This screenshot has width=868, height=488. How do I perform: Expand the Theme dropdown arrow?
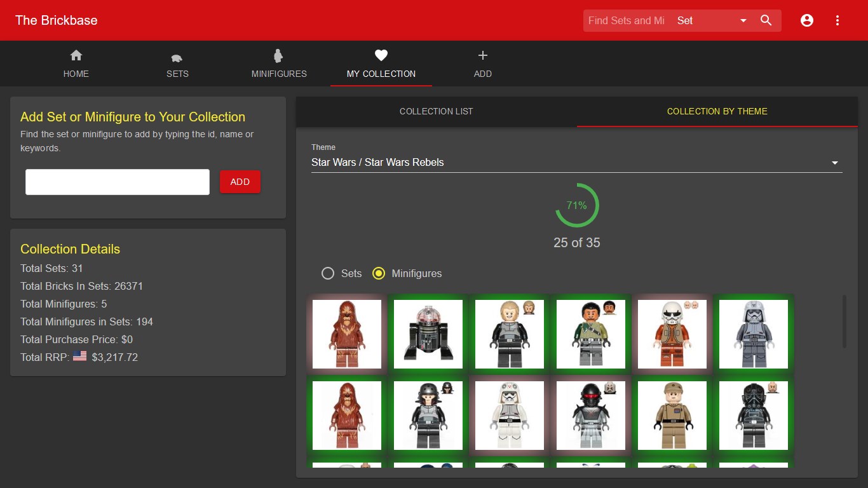click(835, 163)
